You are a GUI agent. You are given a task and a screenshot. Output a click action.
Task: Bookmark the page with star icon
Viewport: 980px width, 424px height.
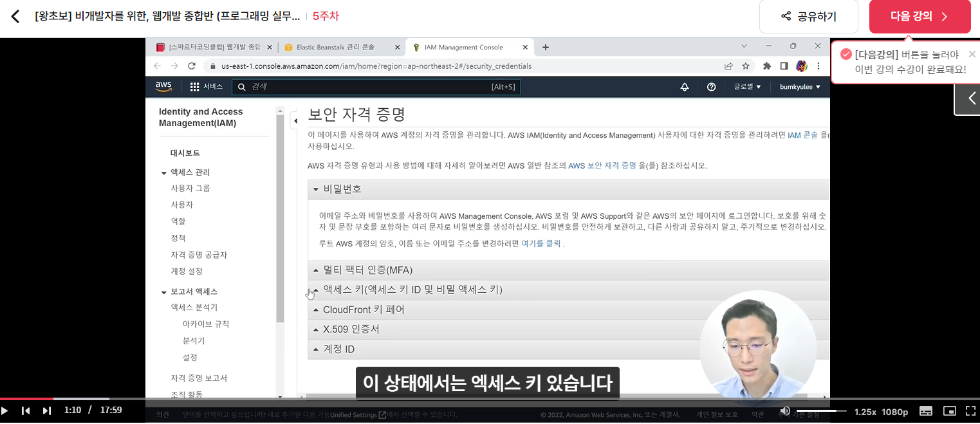(x=746, y=66)
